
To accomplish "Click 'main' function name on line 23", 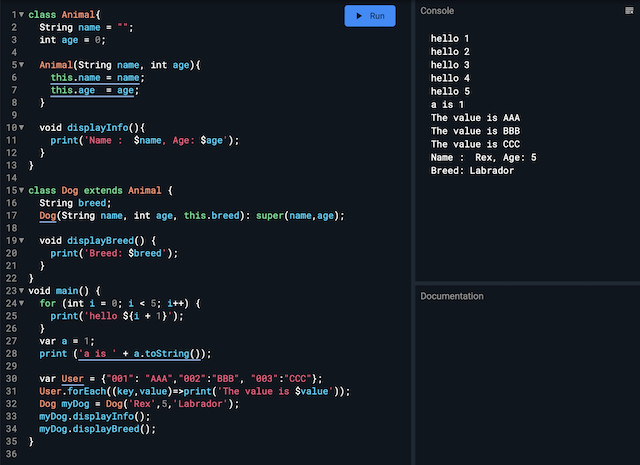I will [67, 291].
